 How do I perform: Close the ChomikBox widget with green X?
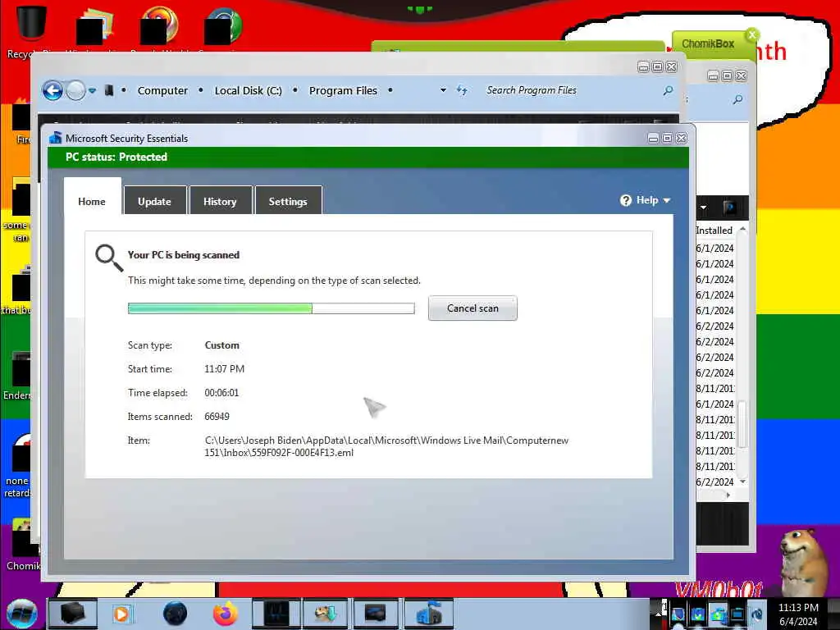[x=752, y=34]
